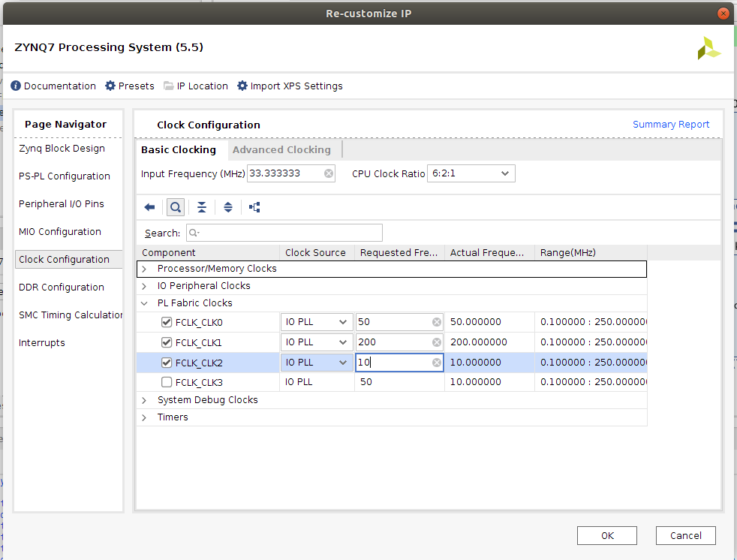Toggle the search magnifier toolbar icon
The width and height of the screenshot is (737, 560).
pyautogui.click(x=175, y=207)
